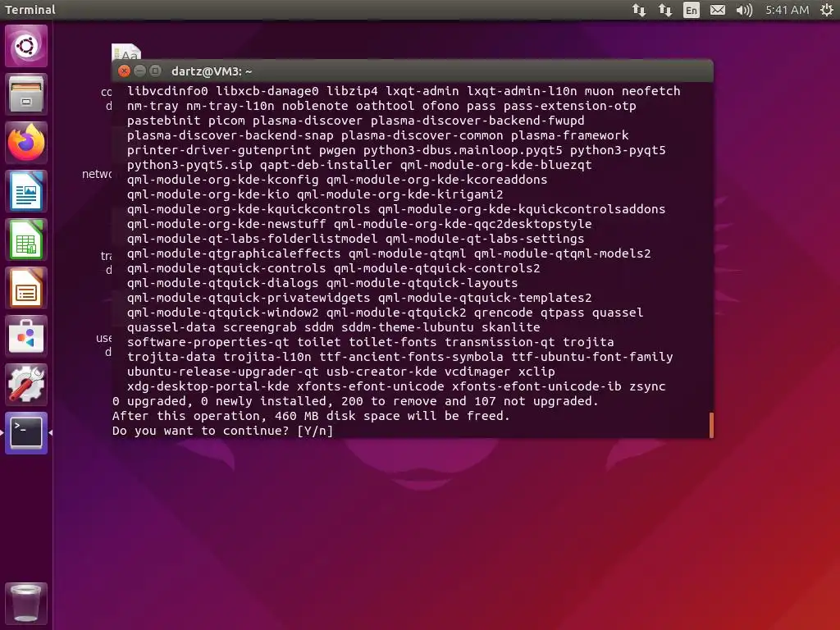Viewport: 840px width, 630px height.
Task: Click the 'Terminal' app name in top panel
Action: 30,10
